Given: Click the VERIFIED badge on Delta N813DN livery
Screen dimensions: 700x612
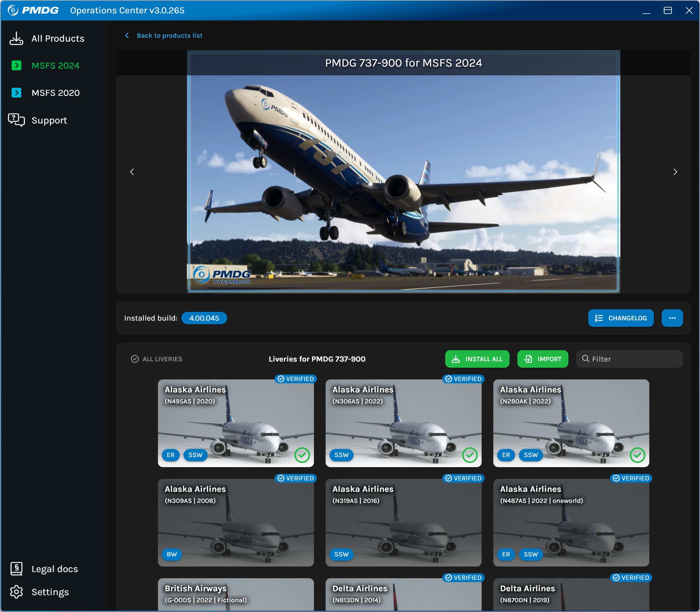Looking at the screenshot, I should [463, 578].
